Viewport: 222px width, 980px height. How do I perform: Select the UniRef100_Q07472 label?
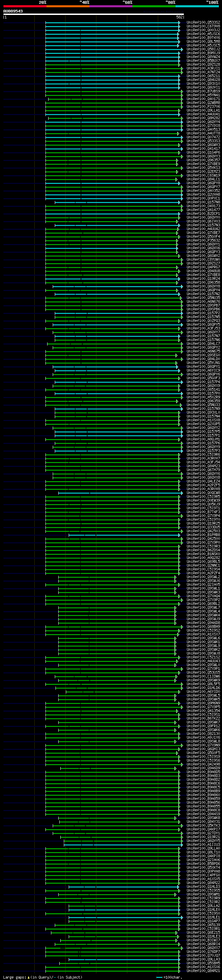pos(203,137)
